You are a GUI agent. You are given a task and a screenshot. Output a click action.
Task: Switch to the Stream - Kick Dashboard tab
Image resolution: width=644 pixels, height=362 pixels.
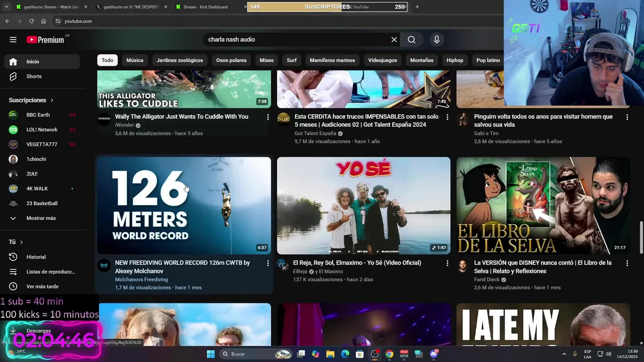[209, 7]
